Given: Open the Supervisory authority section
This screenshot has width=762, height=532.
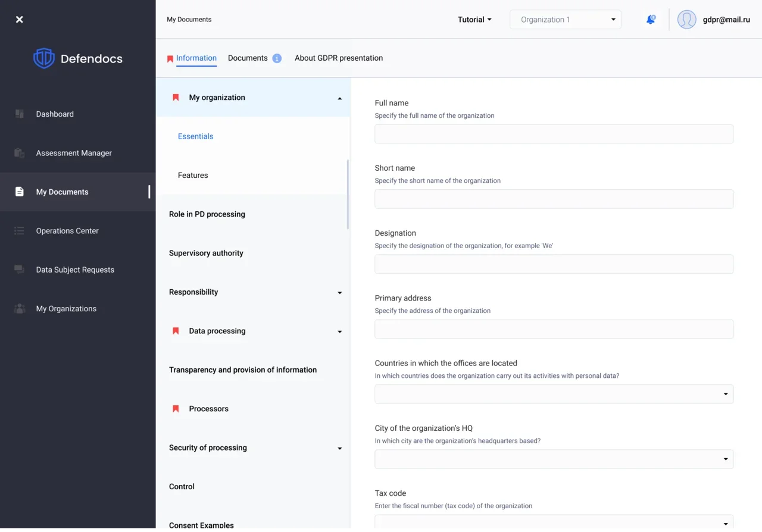Looking at the screenshot, I should click(x=206, y=254).
